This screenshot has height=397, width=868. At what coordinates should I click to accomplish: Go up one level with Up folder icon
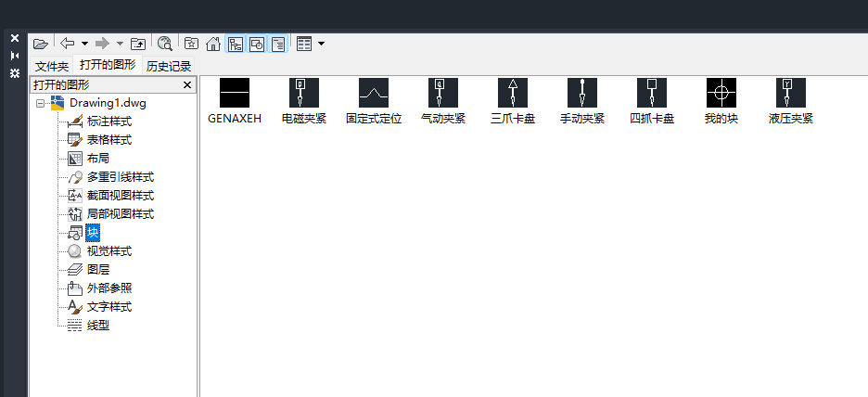137,44
